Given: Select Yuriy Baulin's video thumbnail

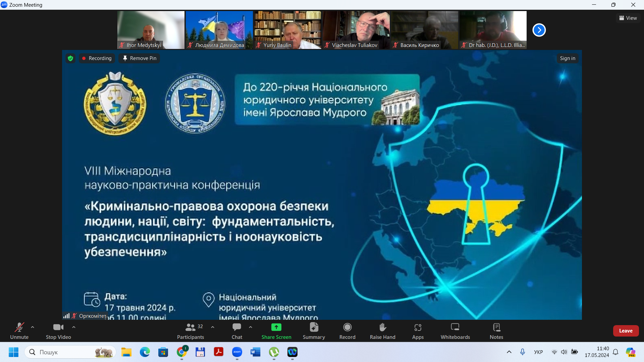Looking at the screenshot, I should (x=287, y=30).
